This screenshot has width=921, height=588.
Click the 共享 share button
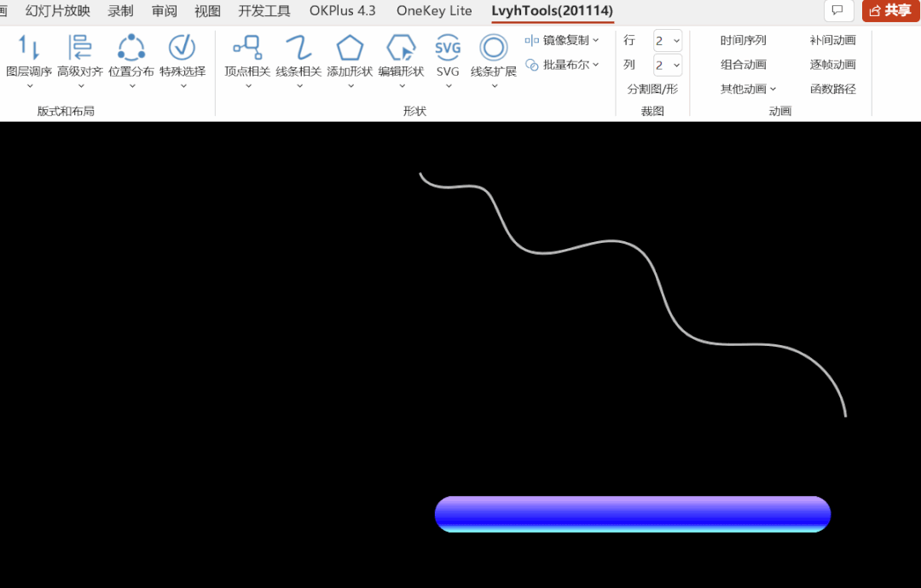[890, 10]
